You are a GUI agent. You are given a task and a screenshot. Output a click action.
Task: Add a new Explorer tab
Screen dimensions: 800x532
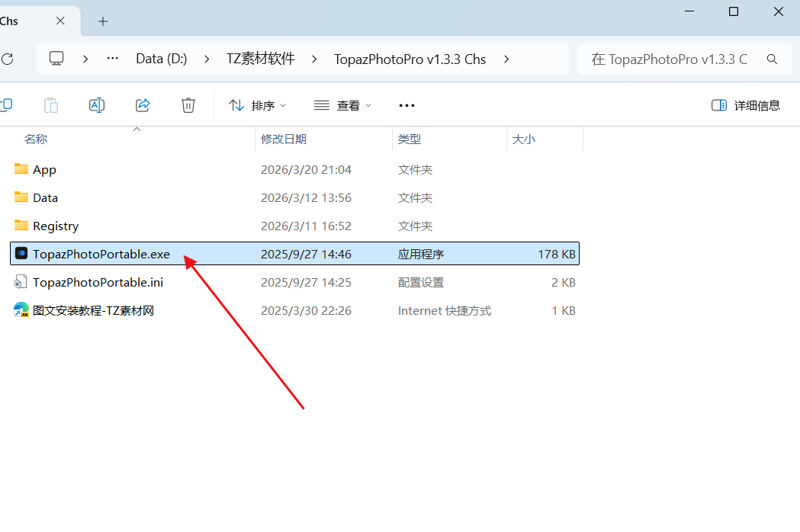[x=102, y=21]
